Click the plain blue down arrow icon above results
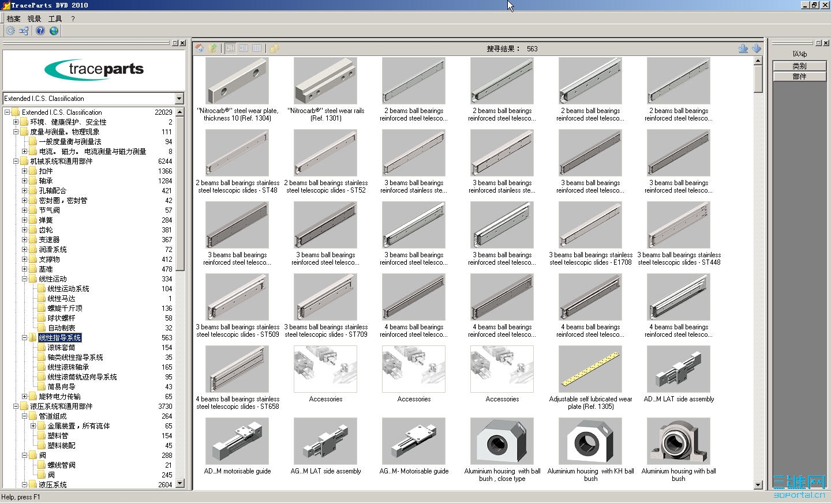 [757, 48]
